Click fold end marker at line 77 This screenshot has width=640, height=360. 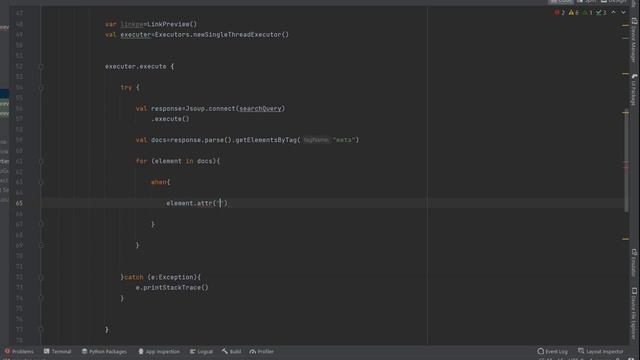coord(41,329)
